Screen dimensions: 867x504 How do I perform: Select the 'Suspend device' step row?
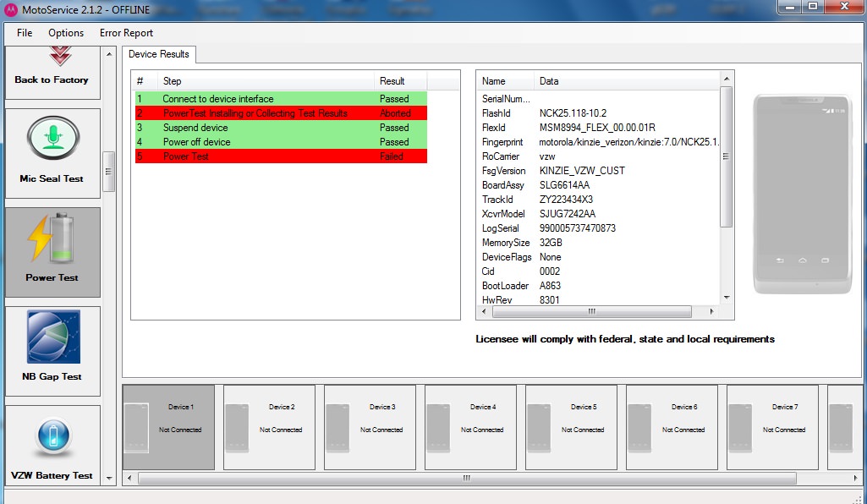tap(281, 128)
